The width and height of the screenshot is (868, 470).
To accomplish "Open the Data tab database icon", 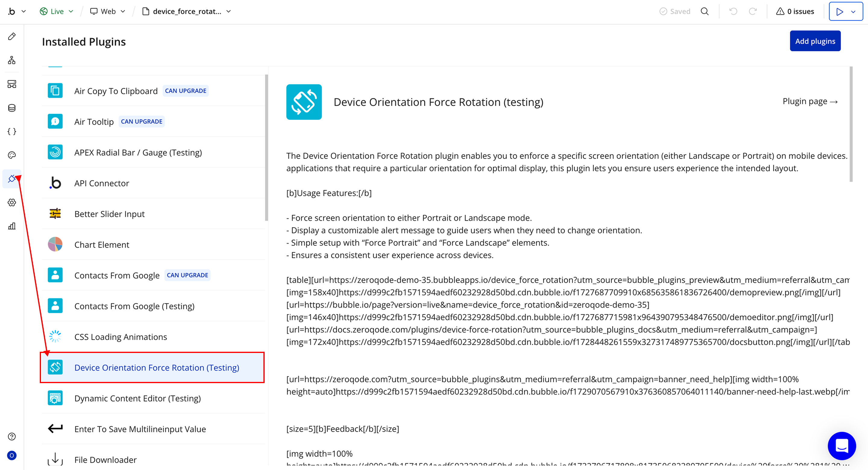I will [x=12, y=108].
